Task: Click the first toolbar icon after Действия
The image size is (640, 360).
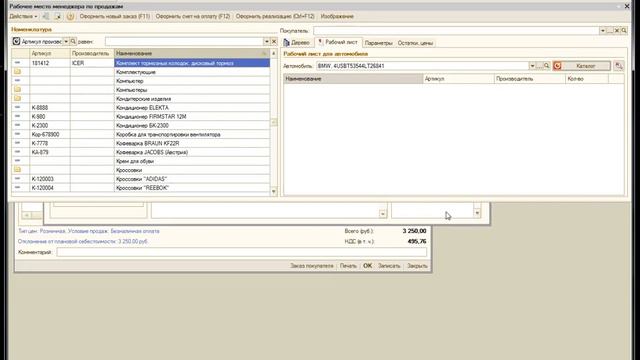Action: 46,16
